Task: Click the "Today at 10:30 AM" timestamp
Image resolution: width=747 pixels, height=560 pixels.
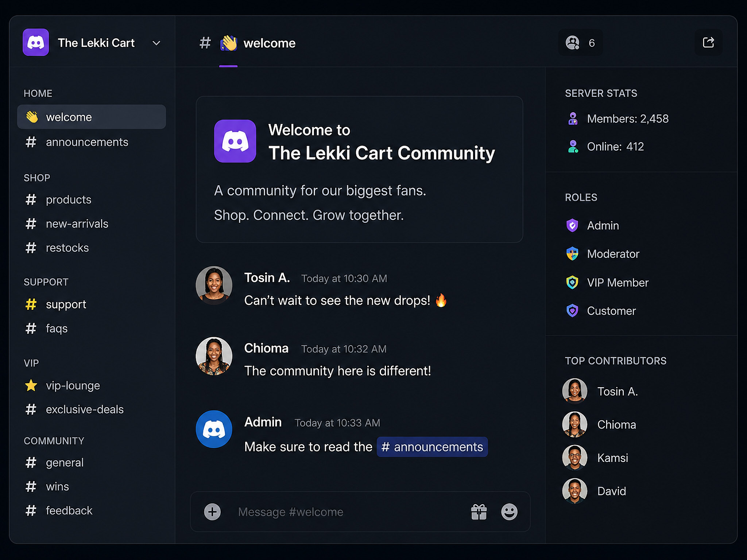Action: tap(344, 279)
